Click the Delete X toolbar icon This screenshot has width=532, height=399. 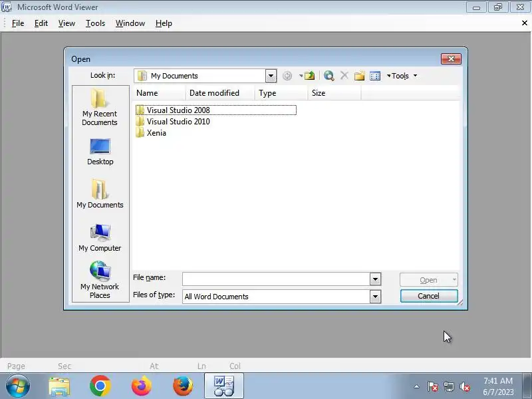(x=344, y=76)
